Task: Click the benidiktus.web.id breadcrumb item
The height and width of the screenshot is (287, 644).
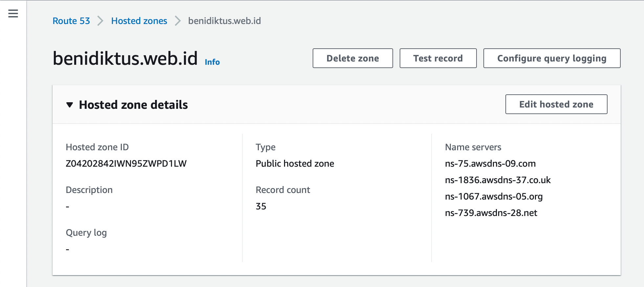Action: [x=225, y=21]
